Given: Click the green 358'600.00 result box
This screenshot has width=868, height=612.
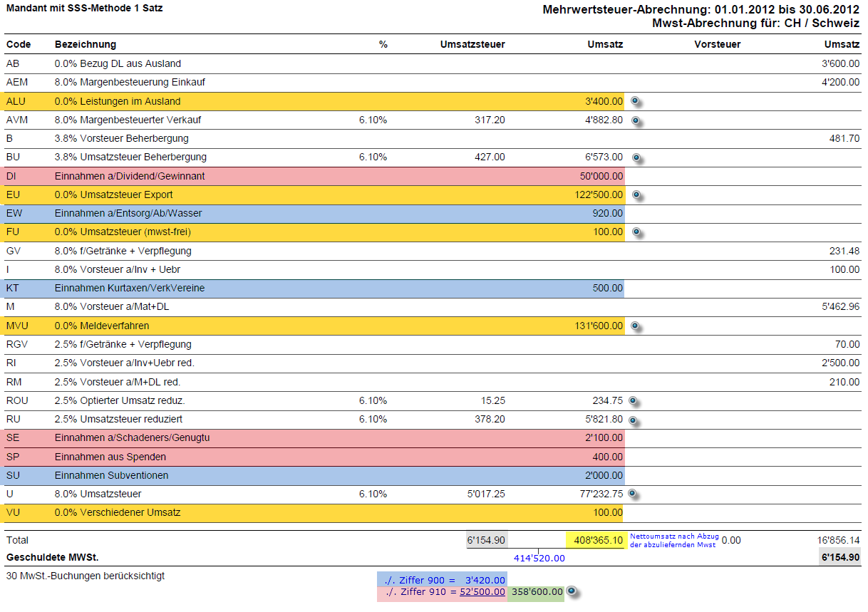Looking at the screenshot, I should (535, 592).
